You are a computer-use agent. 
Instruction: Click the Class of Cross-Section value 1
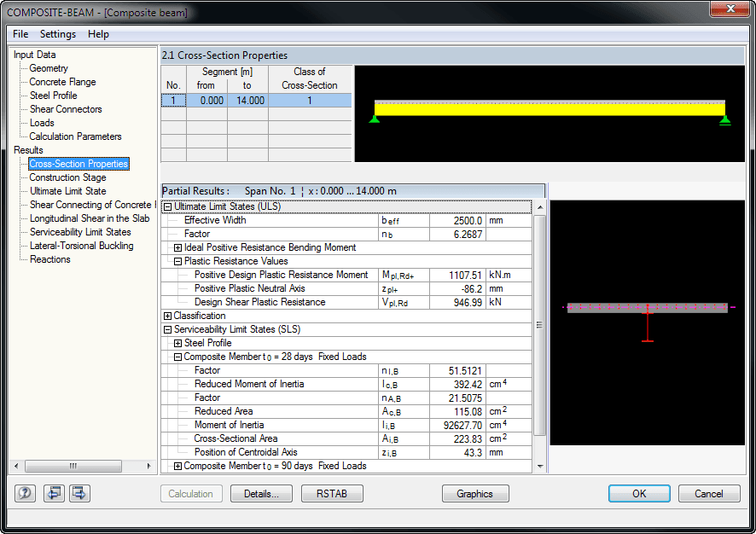point(310,101)
